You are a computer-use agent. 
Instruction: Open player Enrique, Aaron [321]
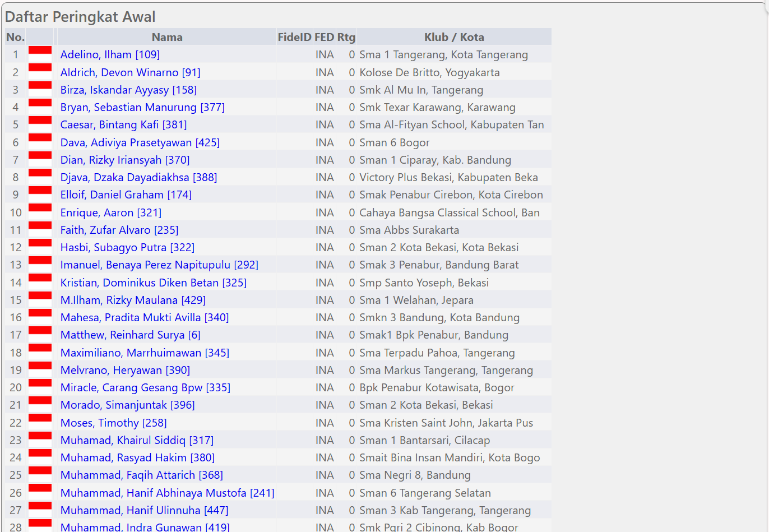point(111,212)
